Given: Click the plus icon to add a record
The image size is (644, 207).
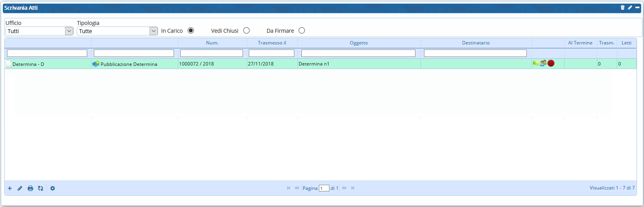Looking at the screenshot, I should point(10,188).
